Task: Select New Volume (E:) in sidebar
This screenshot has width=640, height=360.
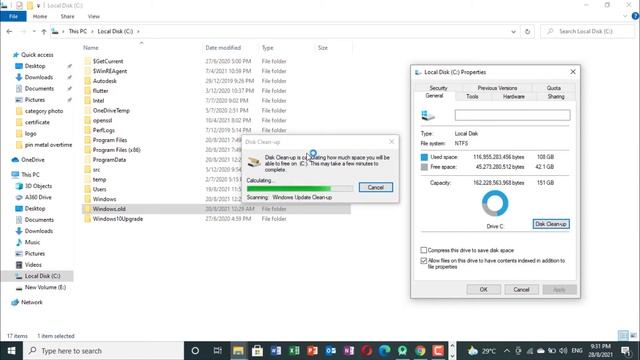Action: click(45, 287)
